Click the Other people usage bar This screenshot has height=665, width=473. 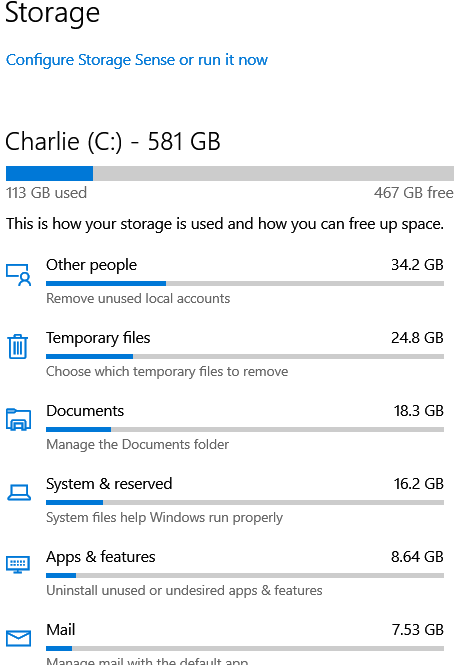tap(245, 283)
